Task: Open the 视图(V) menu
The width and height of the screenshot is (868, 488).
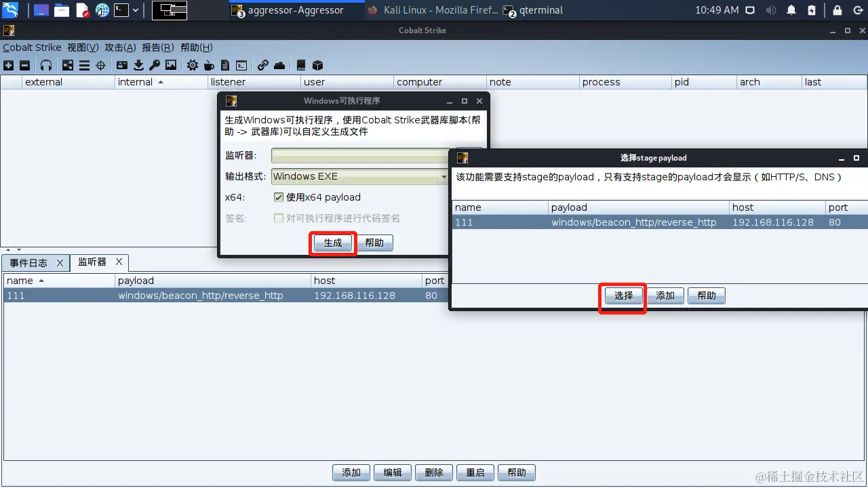Action: (x=83, y=47)
